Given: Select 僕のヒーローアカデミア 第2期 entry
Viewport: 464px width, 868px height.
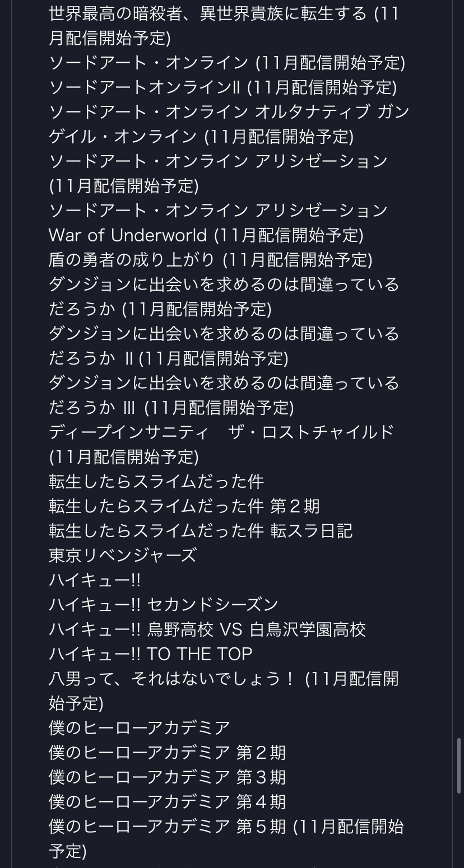Looking at the screenshot, I should click(168, 752).
